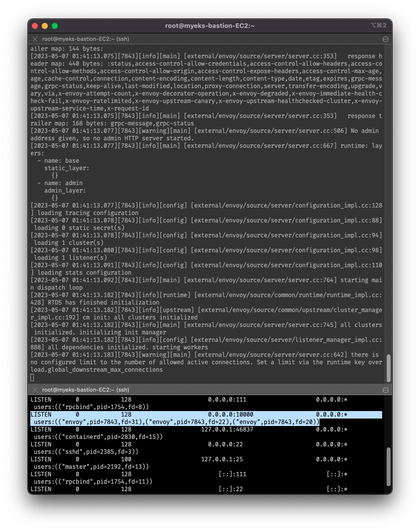Screen dimensions: 420x531
Task: Click the [::]:111 address
Action: click(232, 474)
